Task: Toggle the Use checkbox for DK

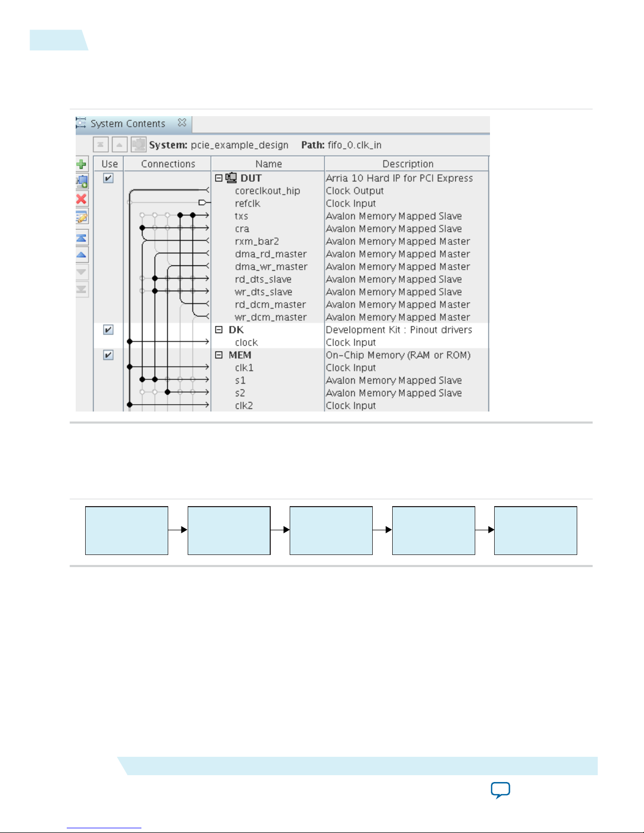Action: click(108, 330)
